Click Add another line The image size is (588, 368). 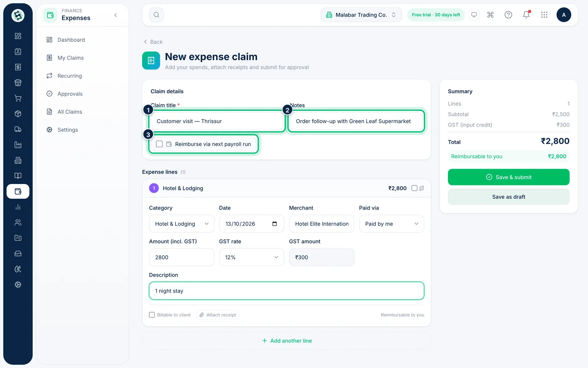coord(287,341)
